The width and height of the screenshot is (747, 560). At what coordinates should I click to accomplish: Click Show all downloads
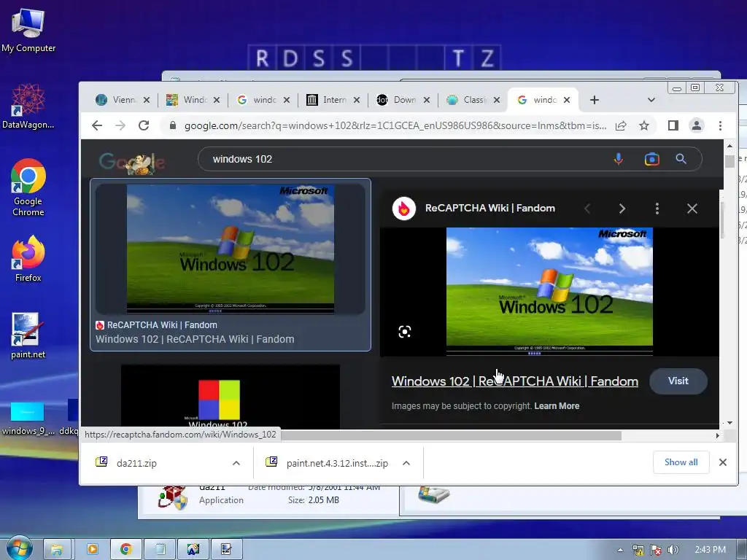(681, 462)
